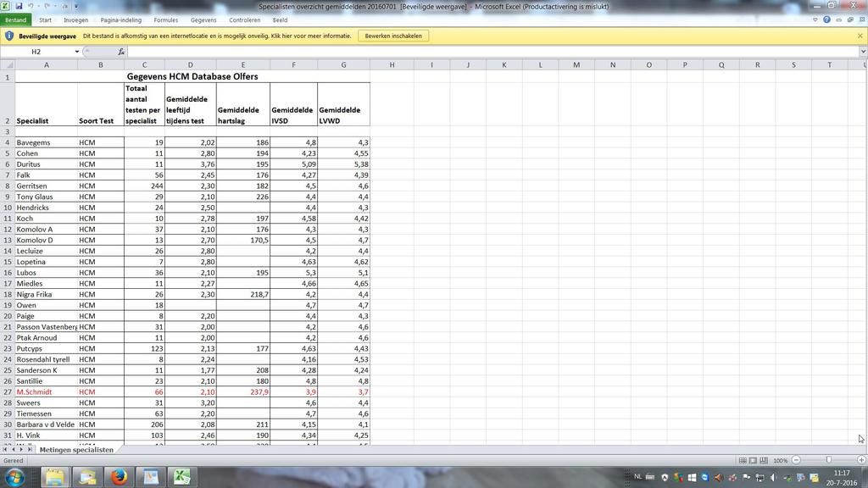Click the Save icon in quick access toolbar
The height and width of the screenshot is (488, 868).
tap(19, 6)
